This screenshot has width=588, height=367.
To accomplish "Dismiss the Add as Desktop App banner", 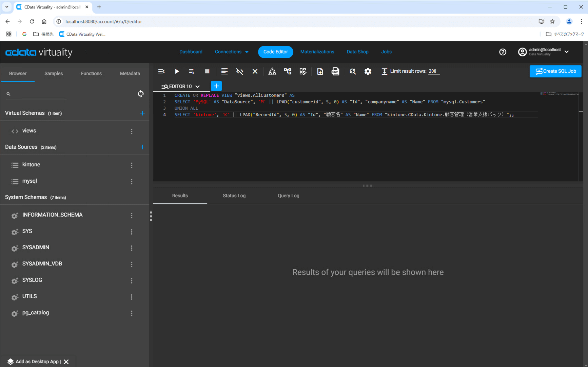I will pos(66,362).
